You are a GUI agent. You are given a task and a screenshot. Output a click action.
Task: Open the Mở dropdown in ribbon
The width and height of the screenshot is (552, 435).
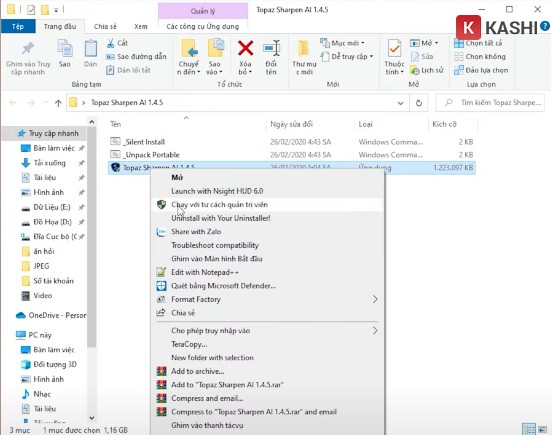pyautogui.click(x=424, y=43)
